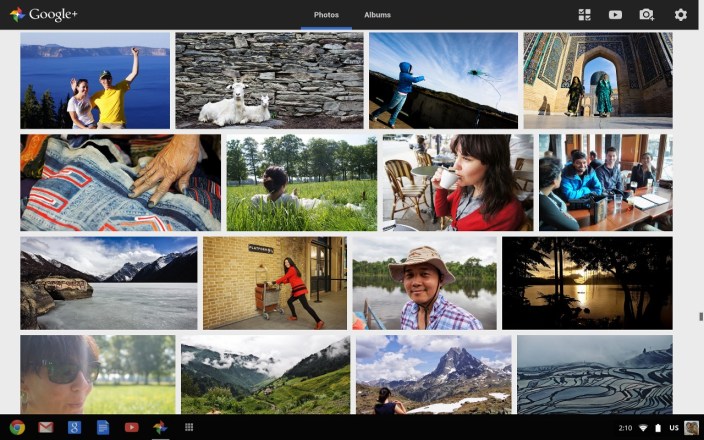Click the Google+ logo
This screenshot has width=704, height=440.
[x=44, y=14]
